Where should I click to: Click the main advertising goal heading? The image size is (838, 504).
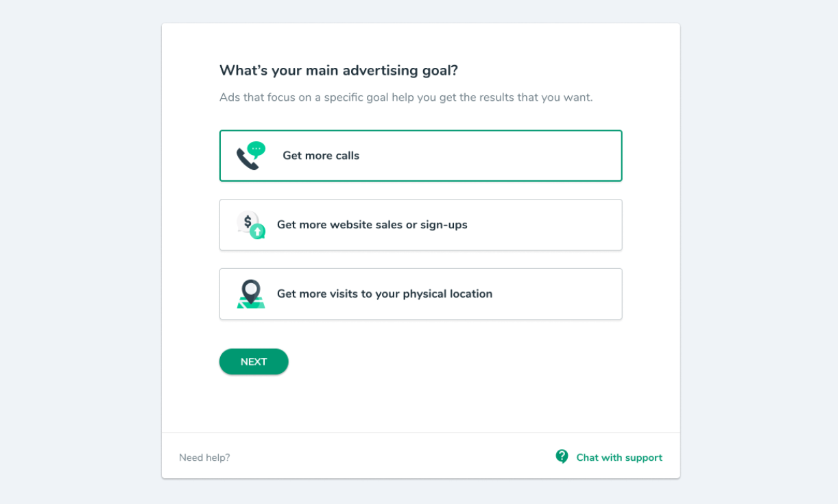339,71
